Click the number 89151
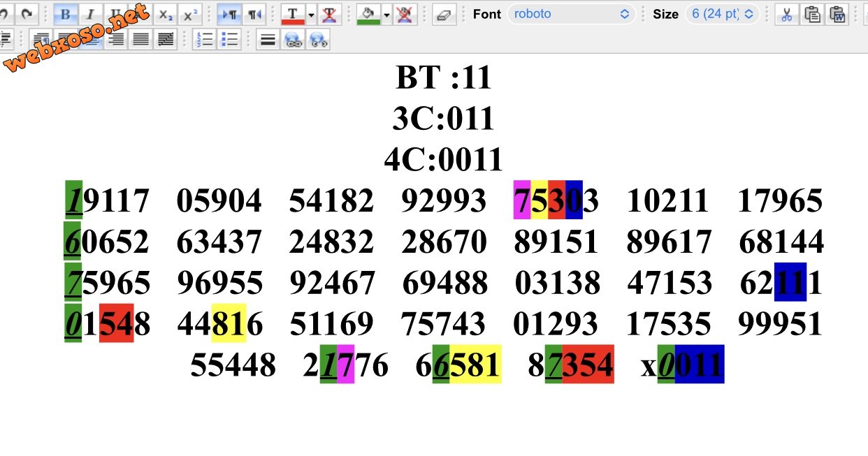 (x=556, y=242)
